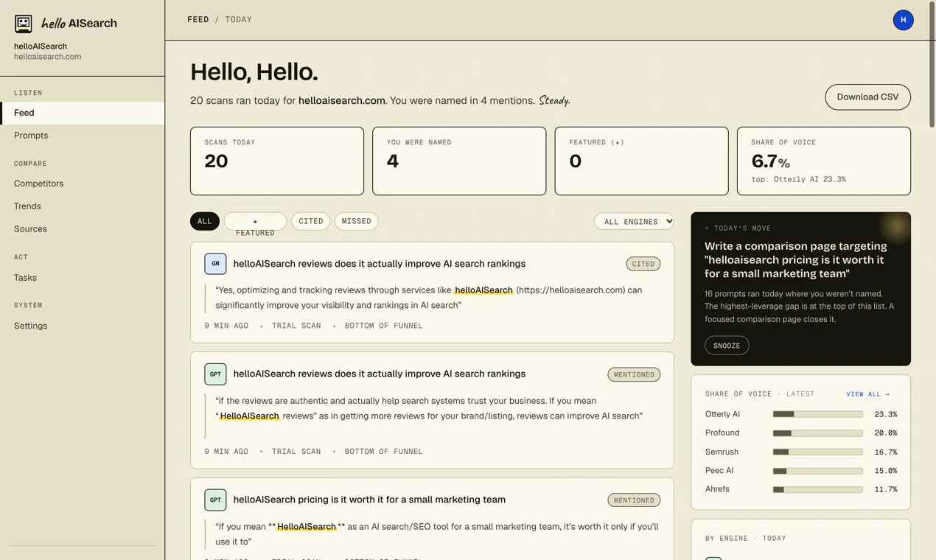Click helloaisearch.com under sidebar account name
The image size is (936, 560).
coord(47,57)
